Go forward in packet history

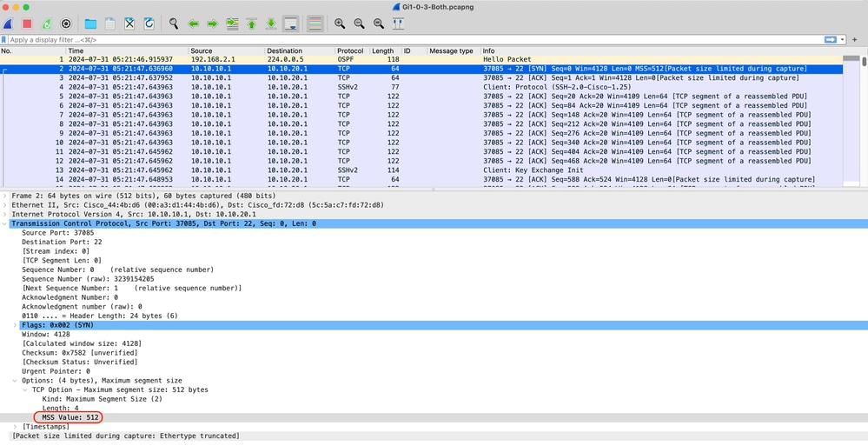pyautogui.click(x=213, y=23)
